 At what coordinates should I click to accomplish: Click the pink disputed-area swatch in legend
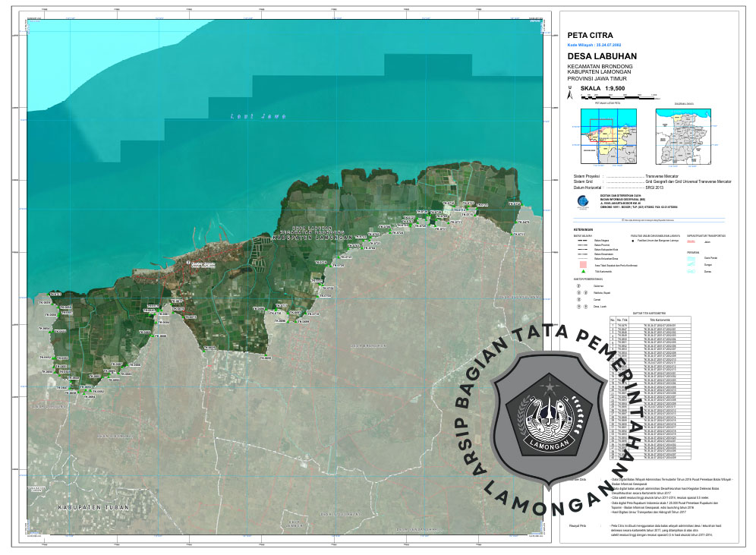[583, 263]
